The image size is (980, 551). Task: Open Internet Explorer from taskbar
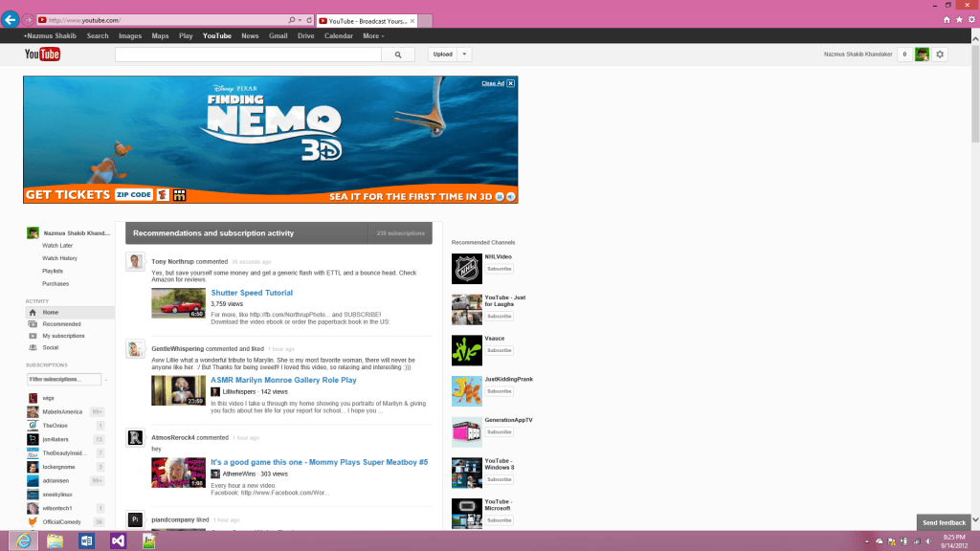click(23, 541)
